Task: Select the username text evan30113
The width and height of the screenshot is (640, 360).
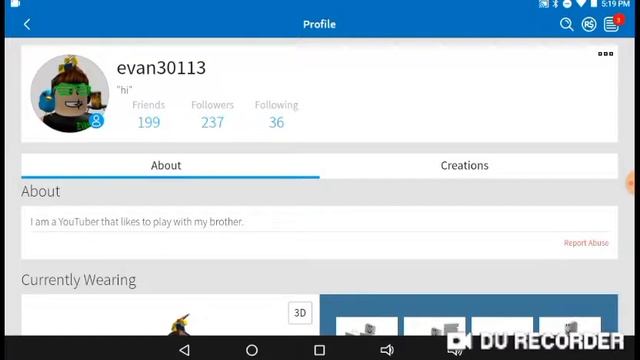Action: point(161,68)
